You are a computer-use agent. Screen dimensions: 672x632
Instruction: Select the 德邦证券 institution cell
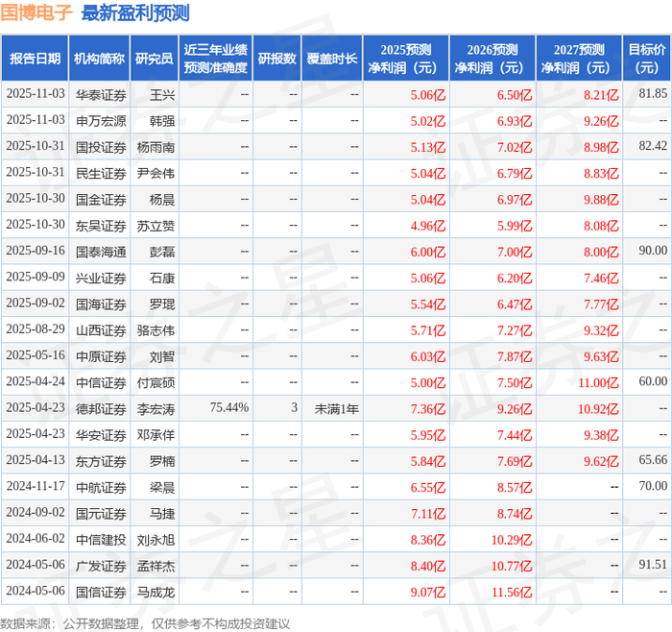click(x=101, y=408)
